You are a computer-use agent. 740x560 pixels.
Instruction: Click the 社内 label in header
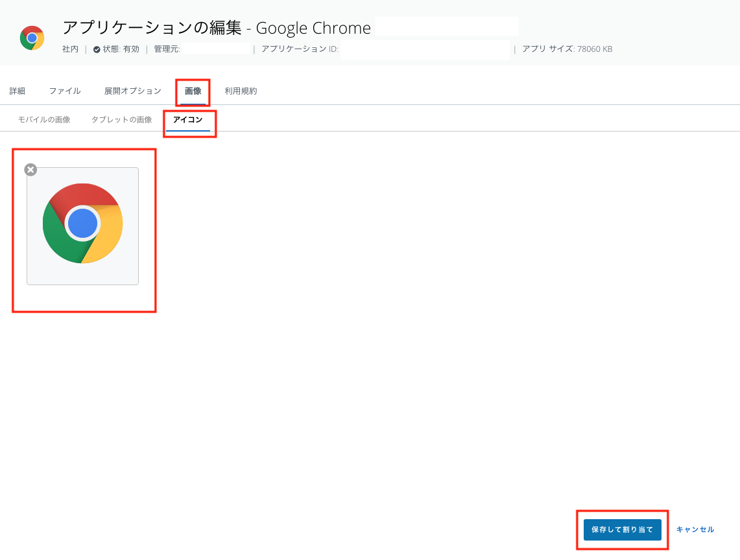coord(70,49)
